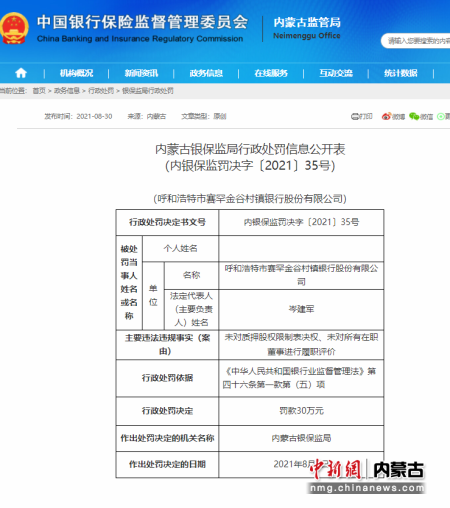Click the 行政处罚依据 label cell
This screenshot has width=450, height=508.
click(x=167, y=378)
